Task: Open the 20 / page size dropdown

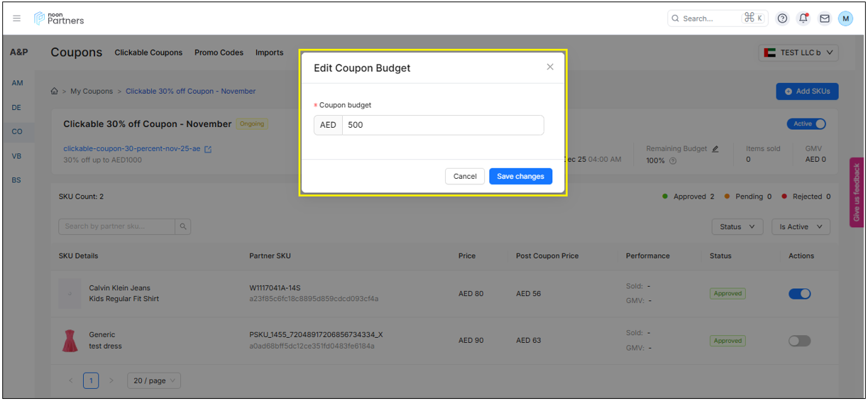Action: click(x=154, y=381)
